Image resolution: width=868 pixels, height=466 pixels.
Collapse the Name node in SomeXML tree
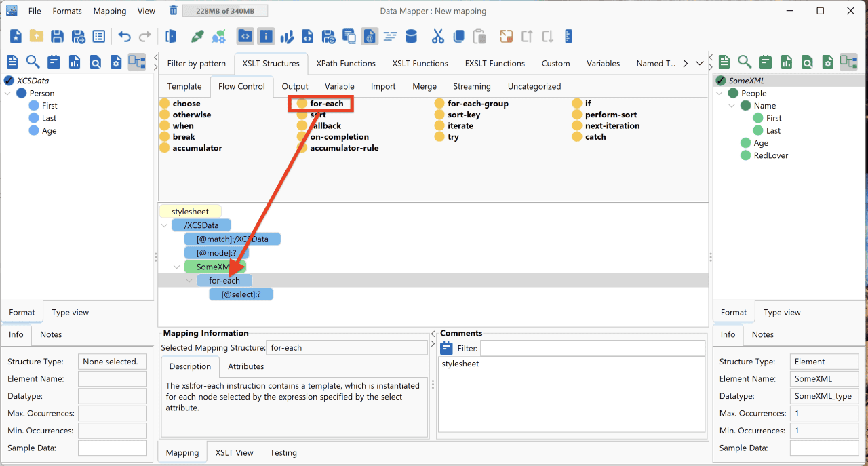pyautogui.click(x=732, y=106)
